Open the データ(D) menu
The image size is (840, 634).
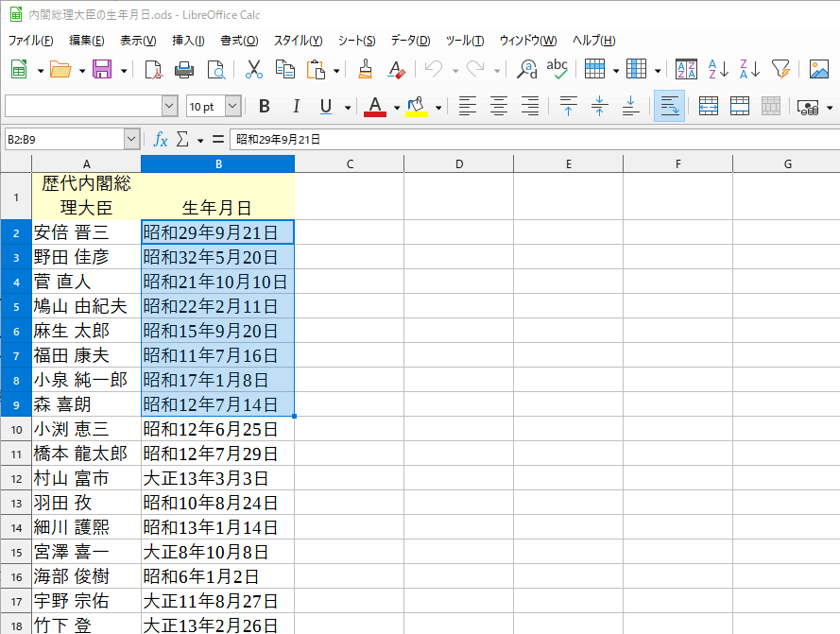point(410,41)
